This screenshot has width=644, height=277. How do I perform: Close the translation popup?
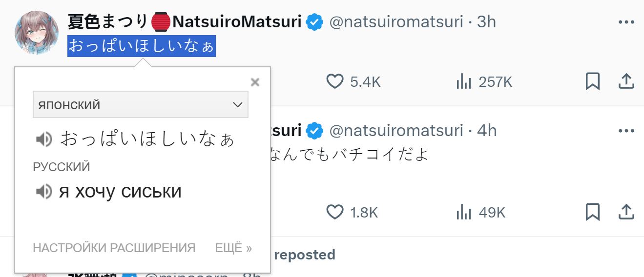[254, 82]
